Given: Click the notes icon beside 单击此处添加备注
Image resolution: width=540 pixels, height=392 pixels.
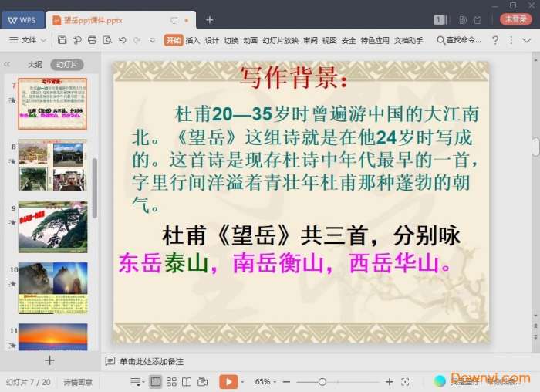Looking at the screenshot, I should 110,361.
